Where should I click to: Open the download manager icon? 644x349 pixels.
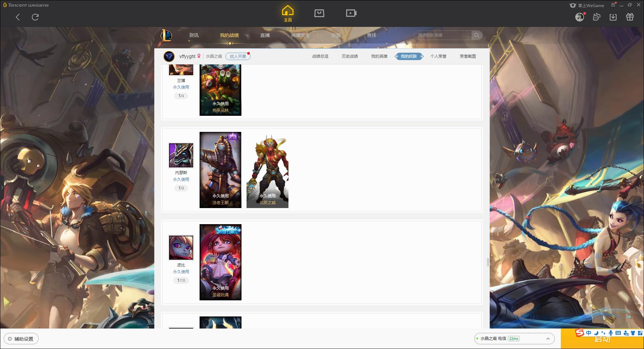pyautogui.click(x=613, y=17)
